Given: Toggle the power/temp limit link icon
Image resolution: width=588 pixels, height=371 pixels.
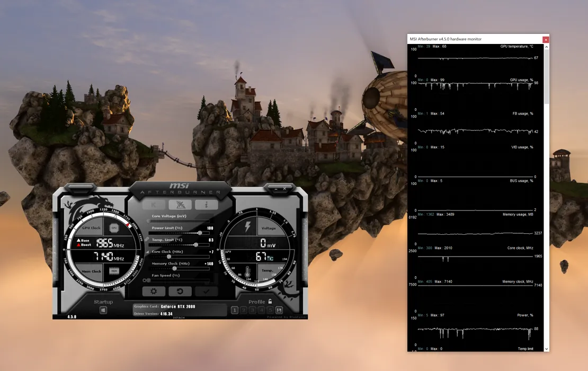Looking at the screenshot, I should click(x=147, y=240).
